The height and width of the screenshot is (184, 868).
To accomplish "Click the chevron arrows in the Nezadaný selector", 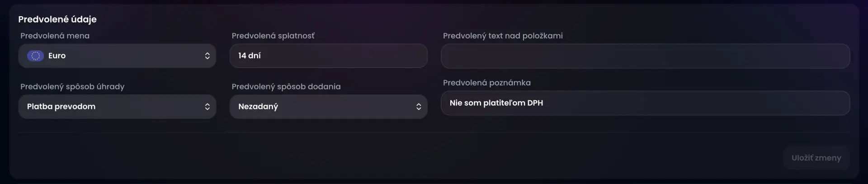I will pyautogui.click(x=419, y=107).
